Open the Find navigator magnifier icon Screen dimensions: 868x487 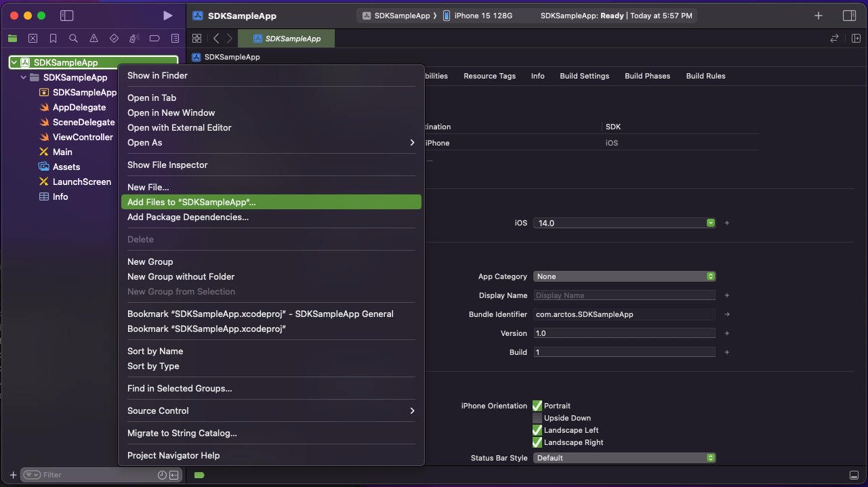click(73, 39)
